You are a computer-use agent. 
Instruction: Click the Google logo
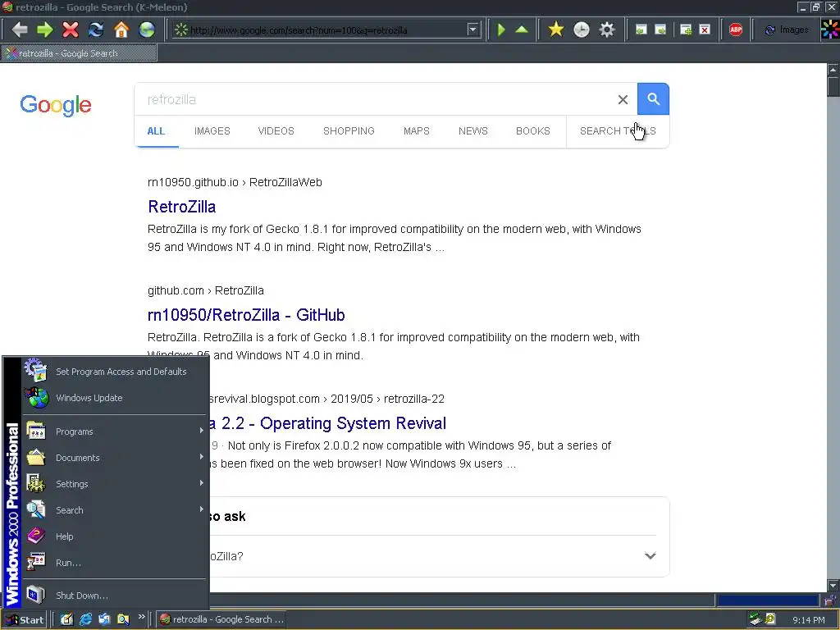(x=56, y=104)
